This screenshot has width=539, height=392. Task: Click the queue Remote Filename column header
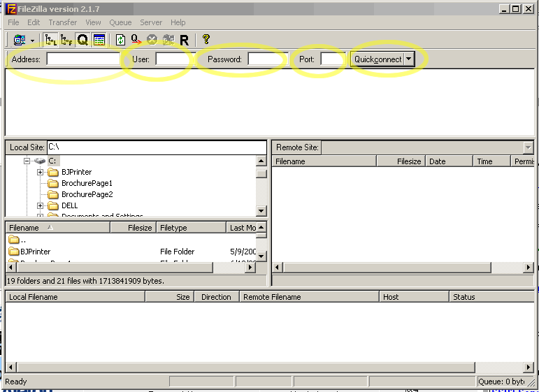point(310,297)
